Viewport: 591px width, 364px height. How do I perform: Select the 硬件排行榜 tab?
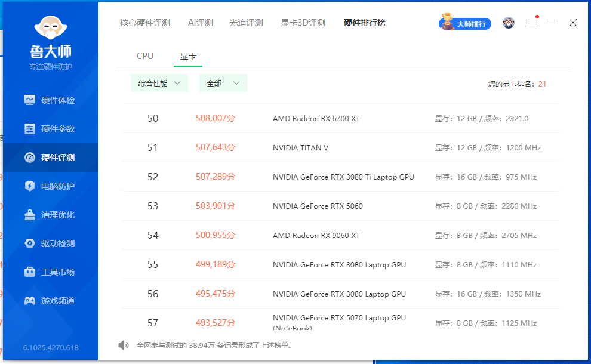365,23
